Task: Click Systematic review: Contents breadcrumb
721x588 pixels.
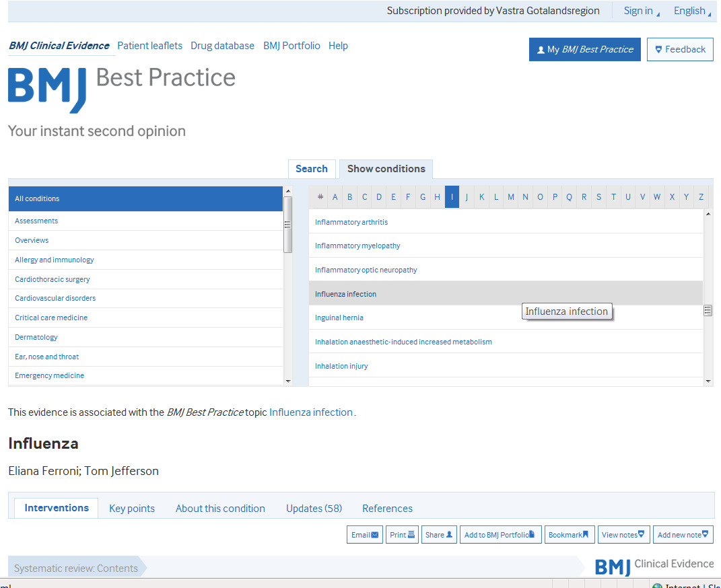Action: tap(76, 568)
